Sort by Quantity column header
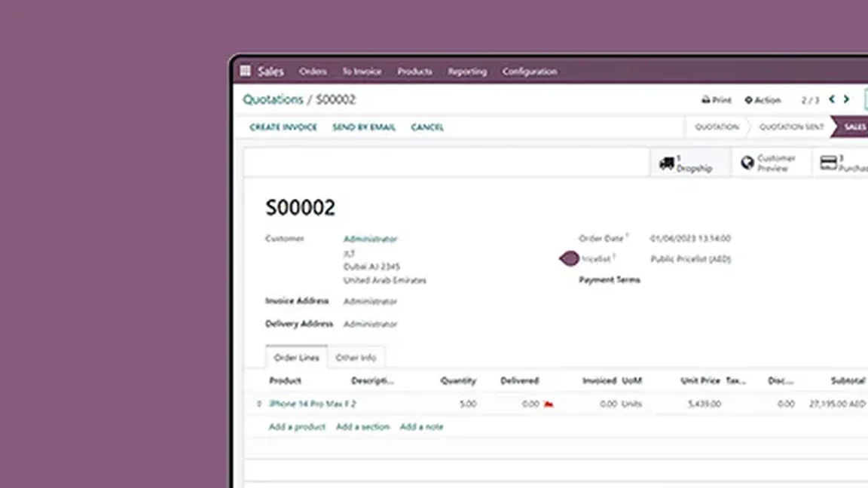This screenshot has height=488, width=868. click(458, 380)
